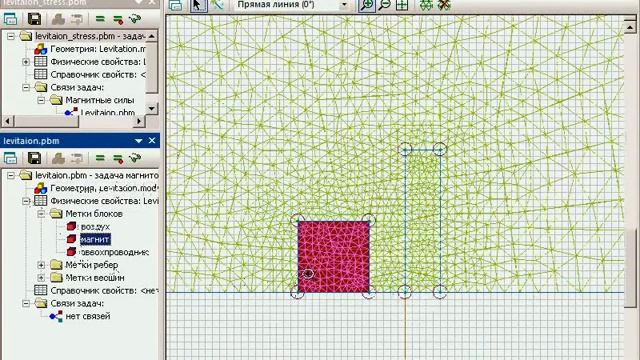This screenshot has width=640, height=360.
Task: Expand the 'Метки ребер' folder
Action: (x=41, y=265)
